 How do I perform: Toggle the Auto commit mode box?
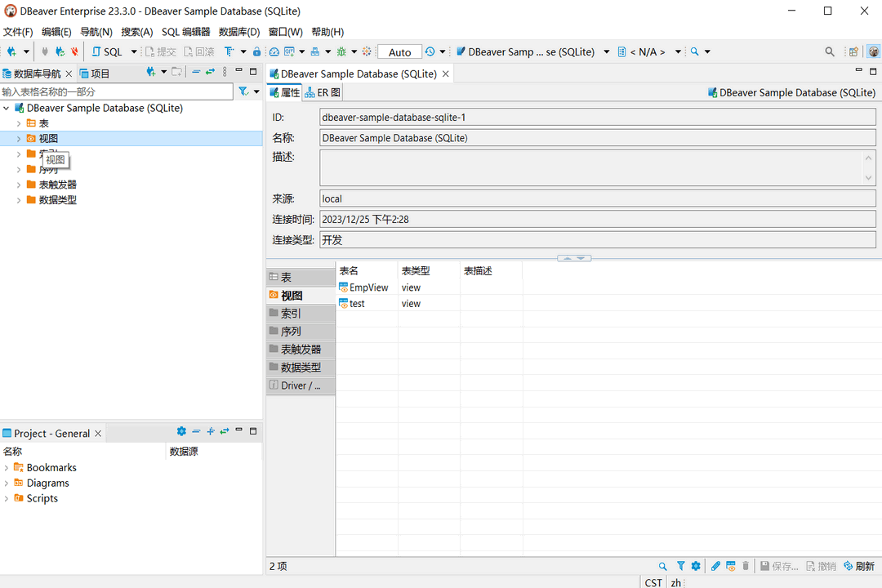399,52
